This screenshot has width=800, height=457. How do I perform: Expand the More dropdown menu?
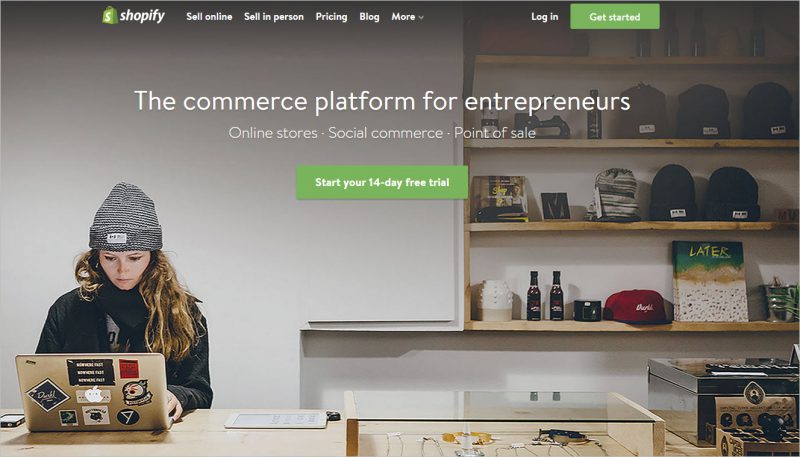tap(408, 17)
